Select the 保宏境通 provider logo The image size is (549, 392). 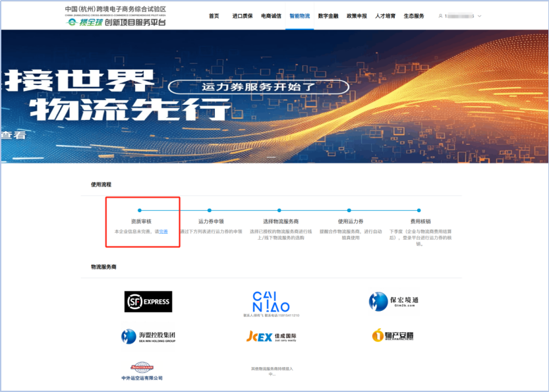pyautogui.click(x=393, y=302)
